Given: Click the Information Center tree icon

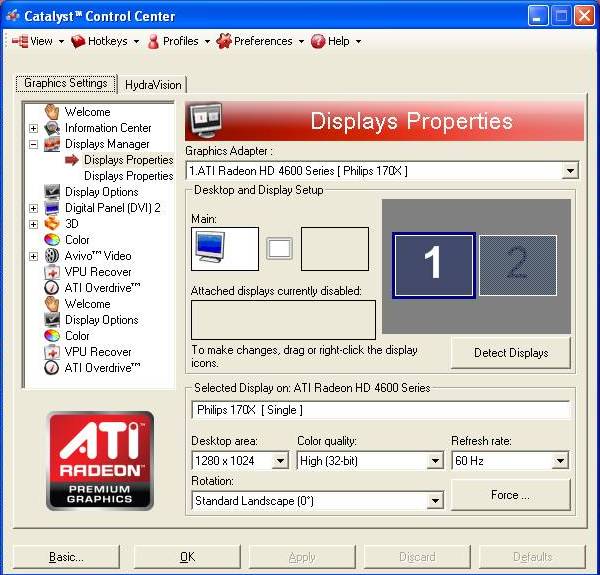Looking at the screenshot, I should (x=52, y=128).
